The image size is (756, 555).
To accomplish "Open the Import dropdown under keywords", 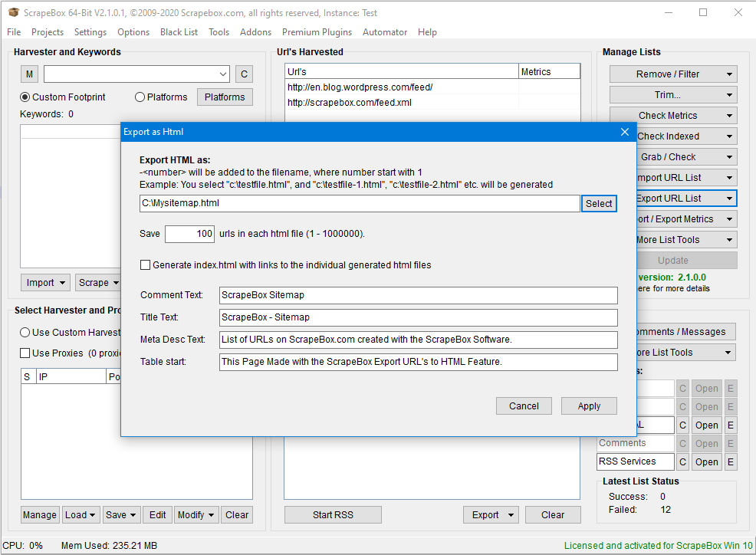I will (x=45, y=283).
